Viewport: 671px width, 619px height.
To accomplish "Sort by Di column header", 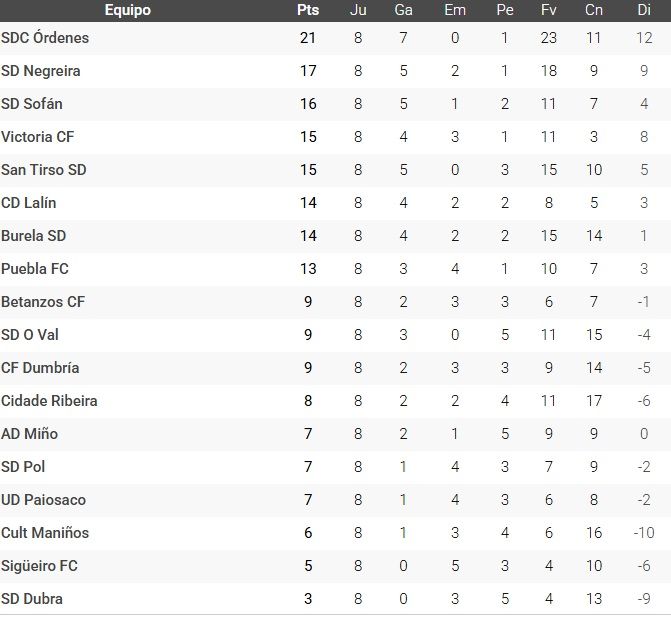I will tap(643, 10).
